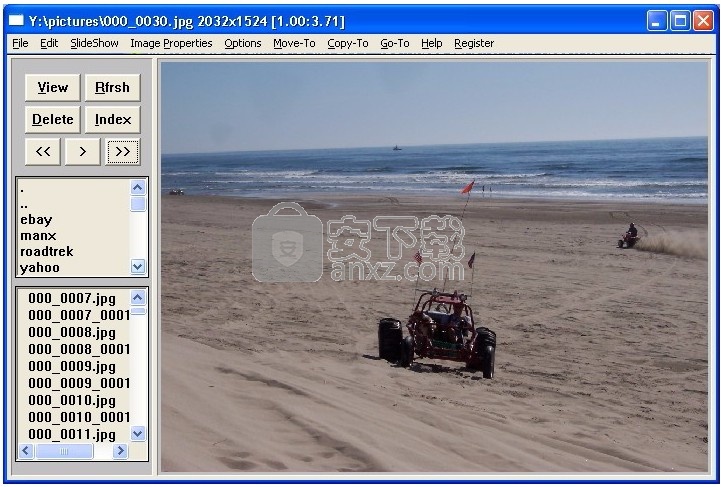Open the Edit menu
The image size is (721, 487).
(49, 43)
